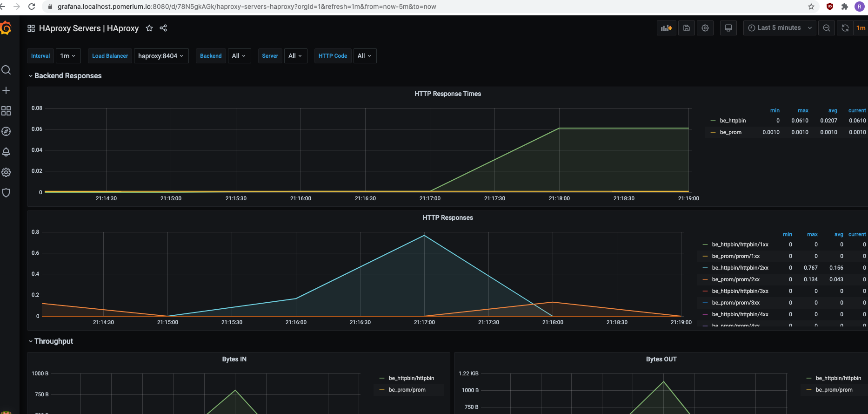
Task: Save the dashboard using the disk icon
Action: point(686,28)
